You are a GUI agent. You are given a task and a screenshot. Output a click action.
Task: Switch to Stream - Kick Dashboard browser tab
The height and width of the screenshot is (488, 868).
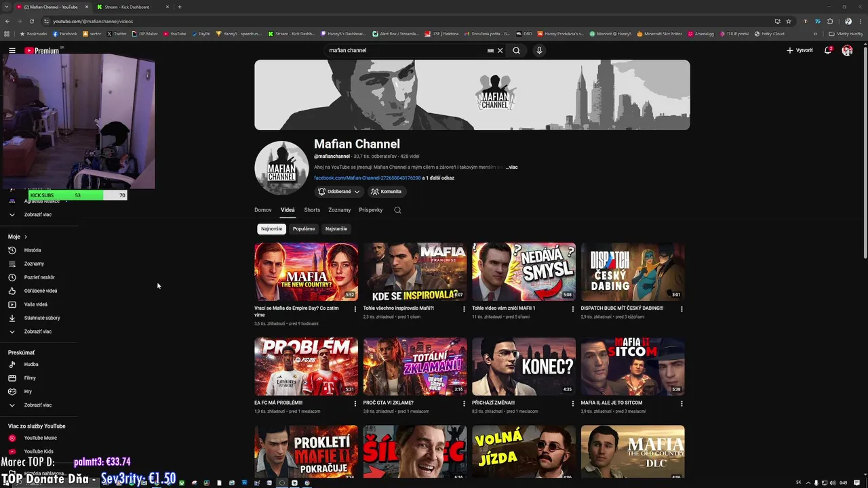[x=132, y=7]
